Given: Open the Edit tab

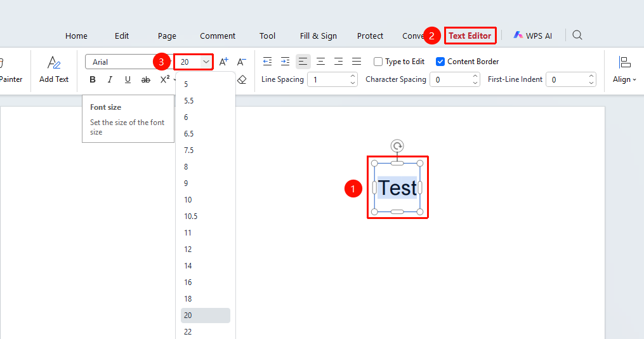Looking at the screenshot, I should tap(122, 36).
